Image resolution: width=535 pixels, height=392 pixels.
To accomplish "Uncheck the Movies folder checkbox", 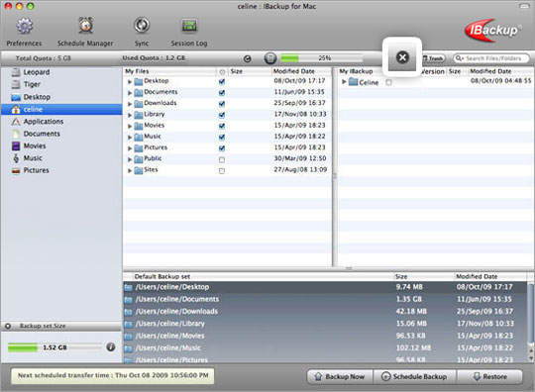I will [222, 126].
